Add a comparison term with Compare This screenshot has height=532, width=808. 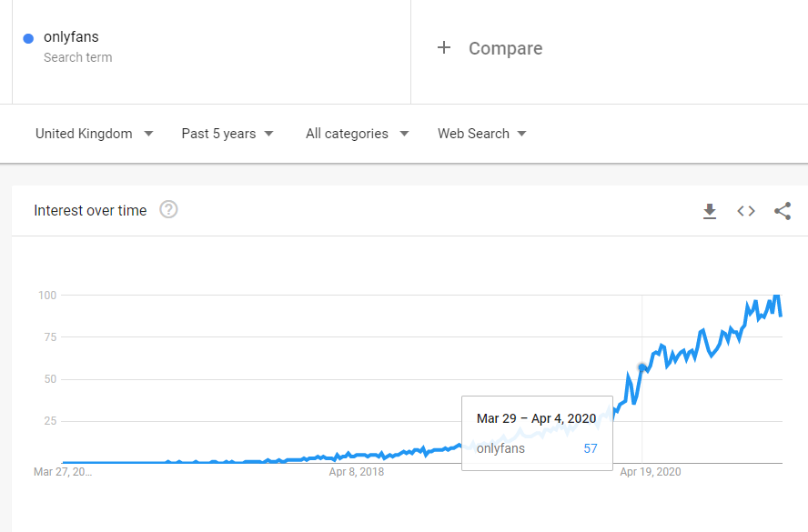click(505, 48)
